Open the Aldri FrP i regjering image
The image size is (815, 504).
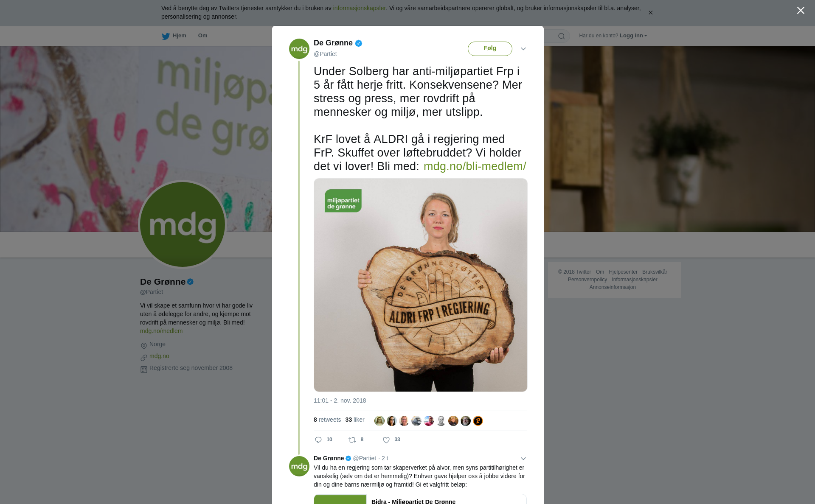click(421, 285)
